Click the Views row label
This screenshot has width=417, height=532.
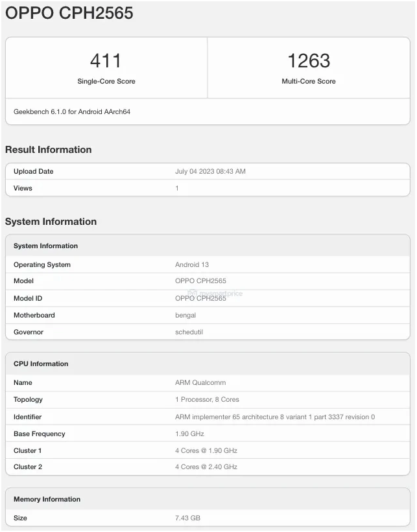click(23, 189)
